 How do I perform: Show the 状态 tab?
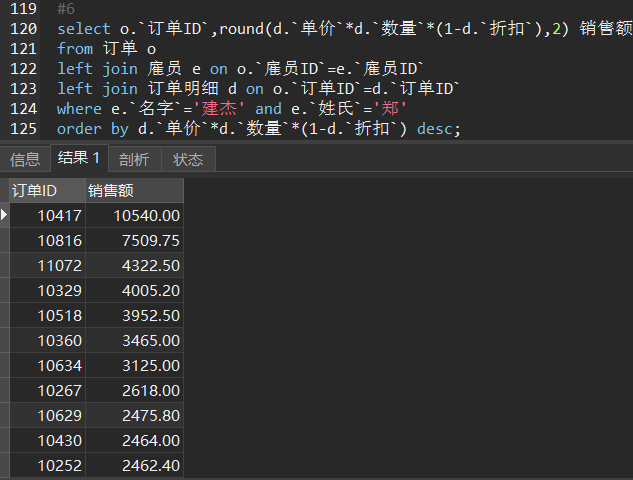[188, 159]
